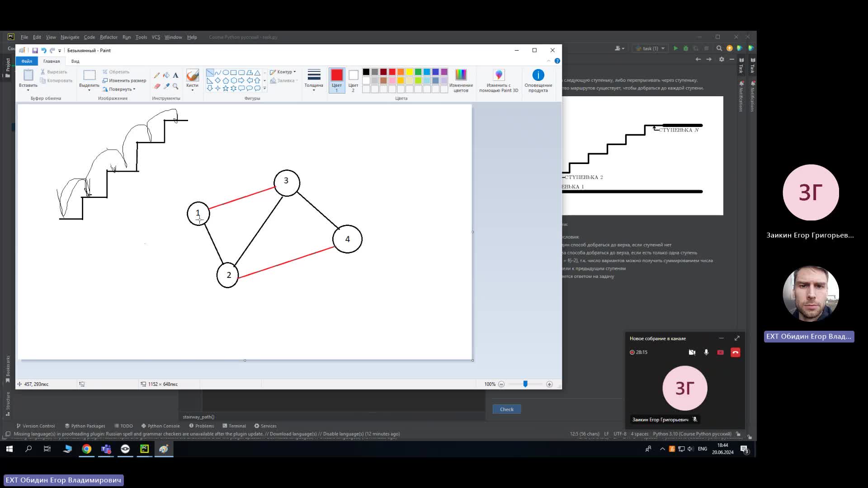Pick the yellow color swatch

point(410,72)
